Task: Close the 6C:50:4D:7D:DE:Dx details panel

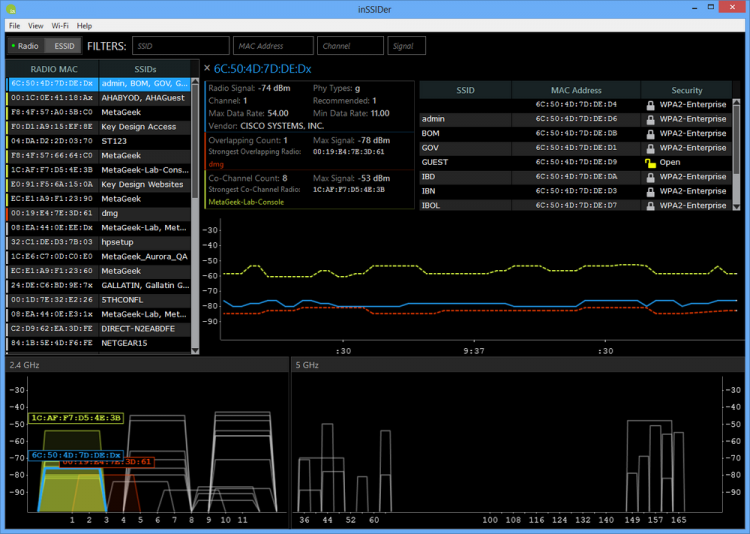Action: coord(207,68)
